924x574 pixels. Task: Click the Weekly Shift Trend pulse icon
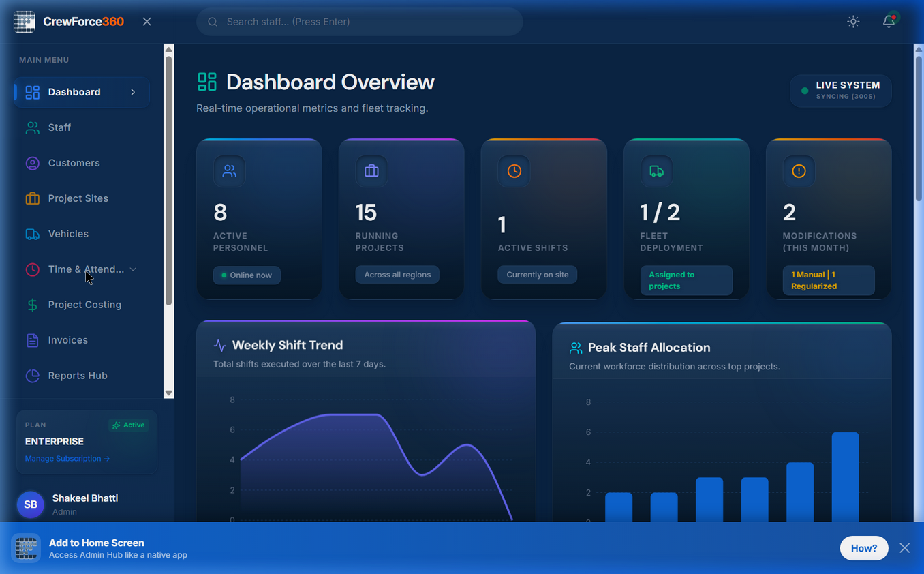coord(219,346)
